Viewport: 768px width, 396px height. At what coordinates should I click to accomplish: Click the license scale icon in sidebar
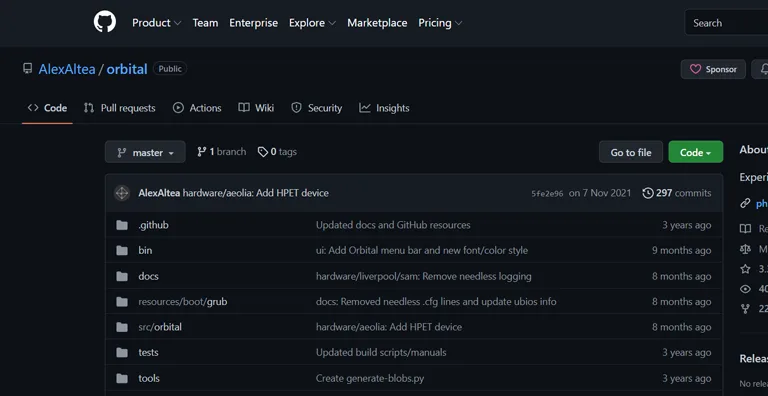745,248
